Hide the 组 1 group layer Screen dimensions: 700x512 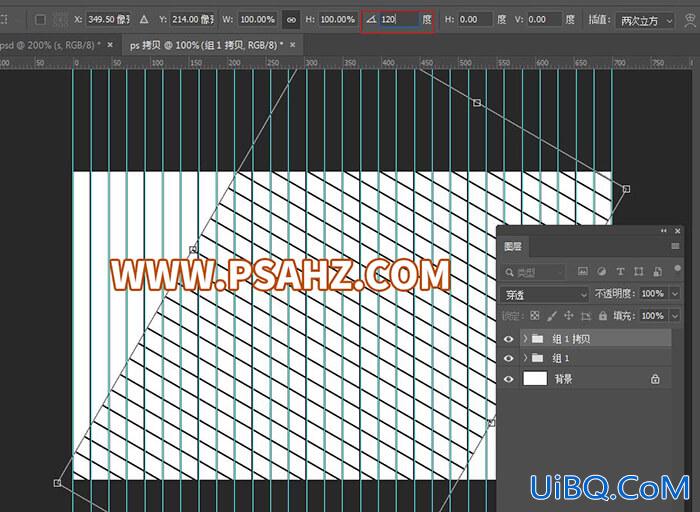[508, 358]
